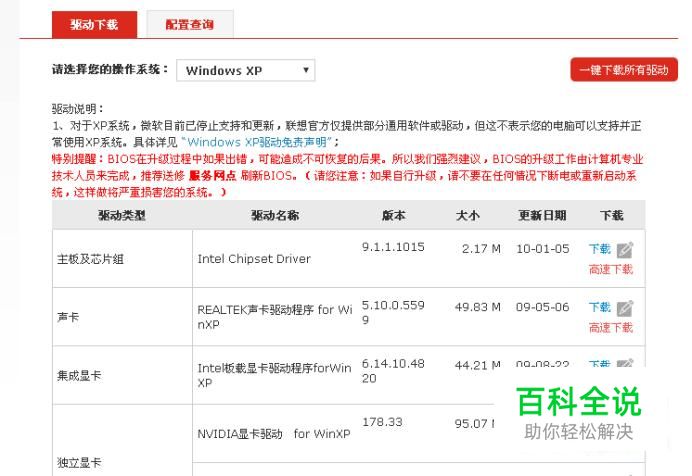
Task: Click version 9.1.1.1015
Action: pyautogui.click(x=393, y=247)
